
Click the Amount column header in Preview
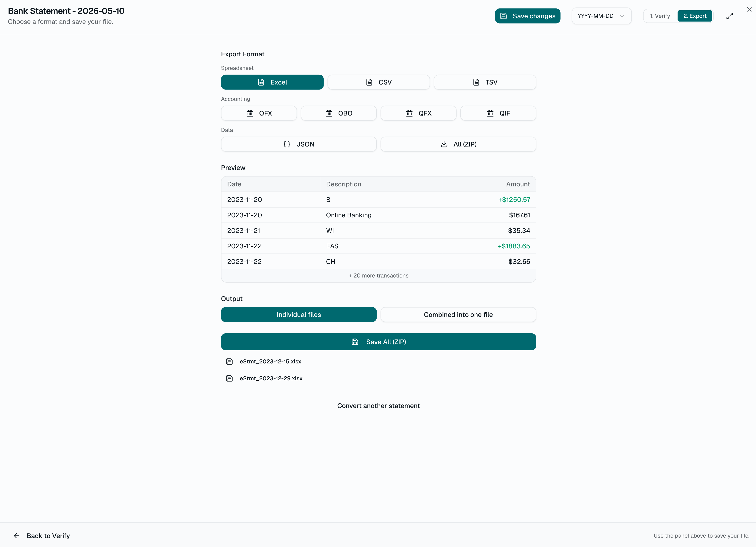pyautogui.click(x=518, y=184)
